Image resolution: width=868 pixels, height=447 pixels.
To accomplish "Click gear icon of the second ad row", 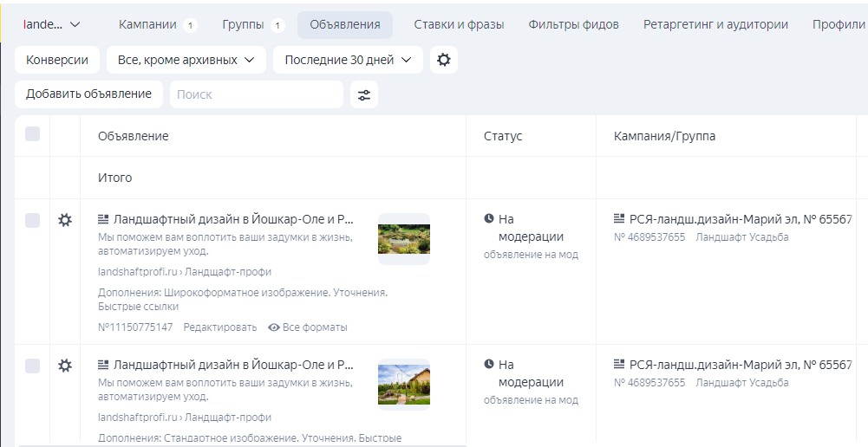I will (x=64, y=366).
